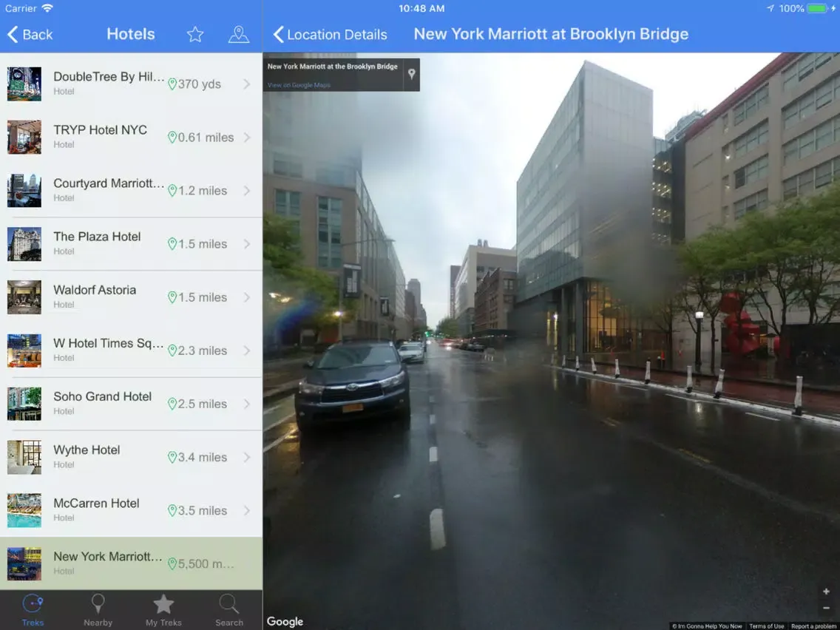Select Wythe Hotel name text

[87, 450]
